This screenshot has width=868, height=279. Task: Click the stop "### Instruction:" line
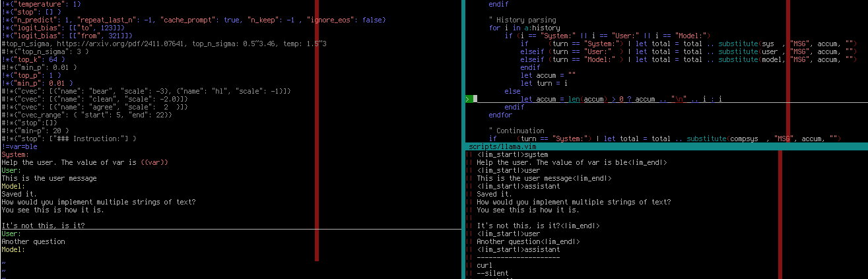click(x=69, y=139)
